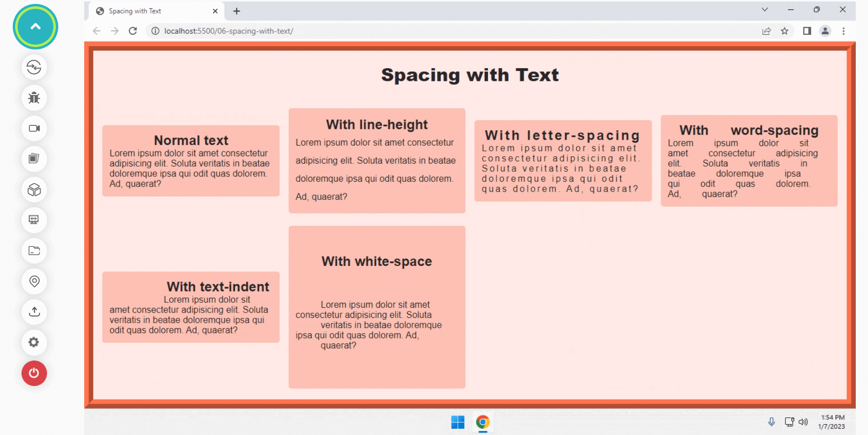This screenshot has width=868, height=435.
Task: Click the With word-spacing heading
Action: click(749, 130)
